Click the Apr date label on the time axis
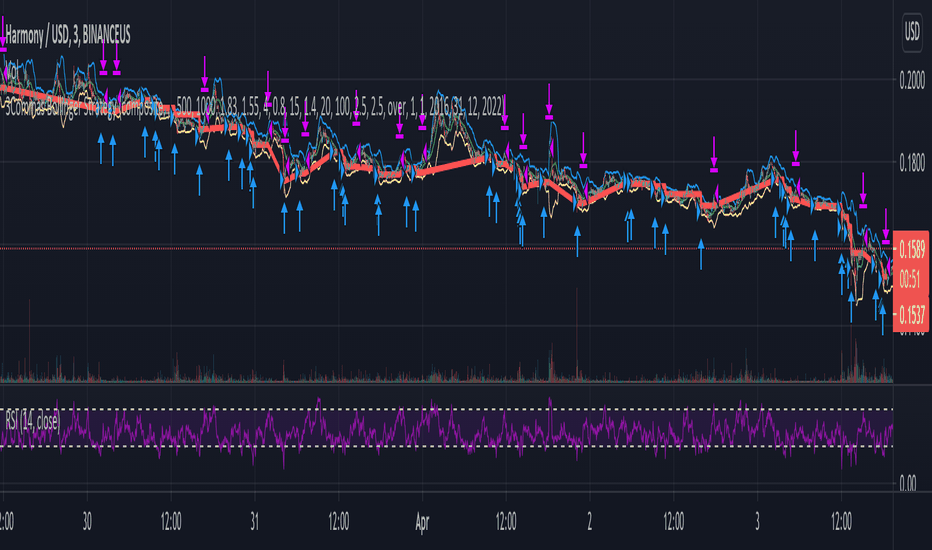Viewport: 932px width, 550px height. point(422,522)
